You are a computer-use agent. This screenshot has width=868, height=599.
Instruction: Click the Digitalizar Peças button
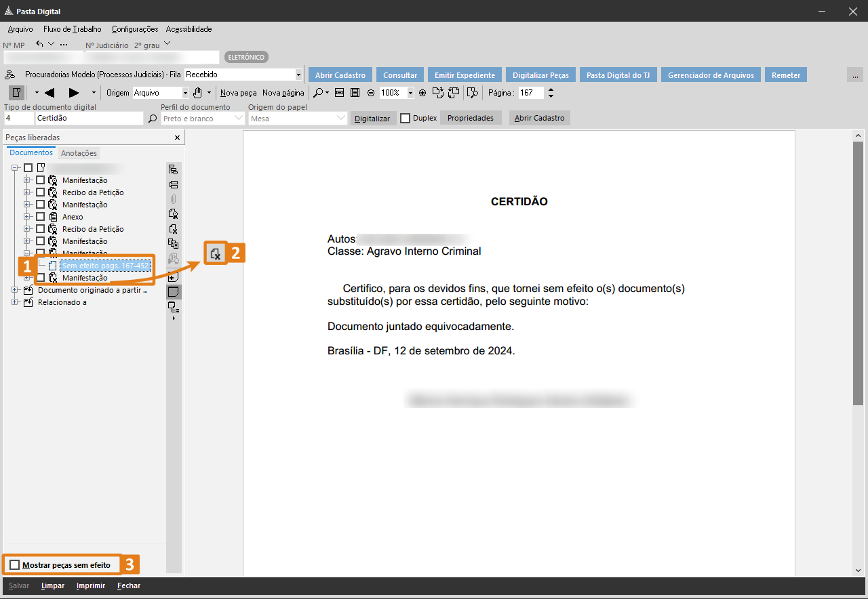click(x=540, y=75)
